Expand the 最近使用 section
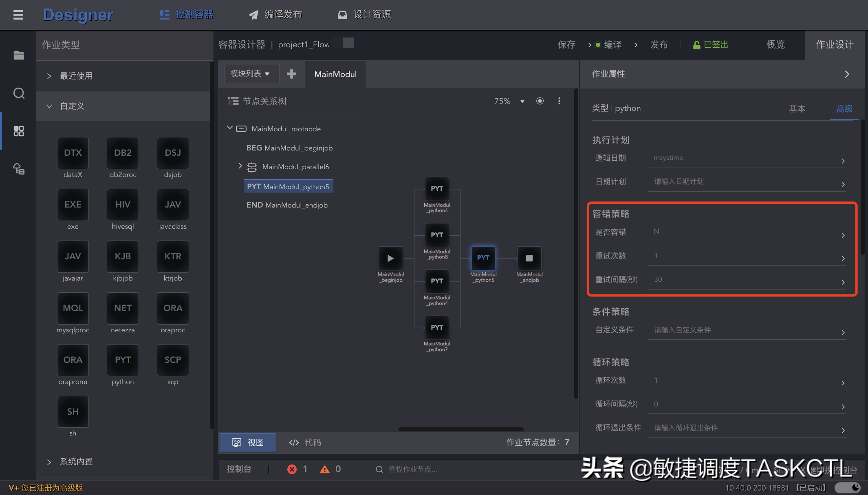This screenshot has width=868, height=495. pos(123,76)
